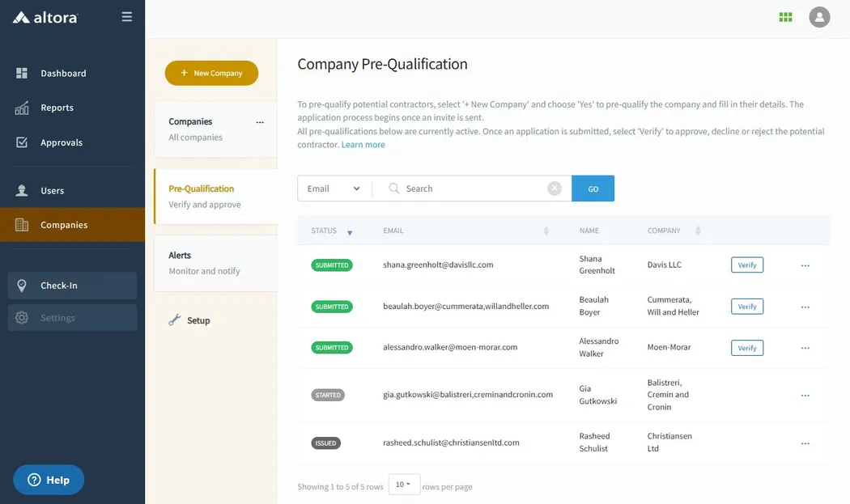Viewport: 850px width, 504px height.
Task: Click email rasheed.schulist@christiansenltd.com
Action: [x=451, y=443]
